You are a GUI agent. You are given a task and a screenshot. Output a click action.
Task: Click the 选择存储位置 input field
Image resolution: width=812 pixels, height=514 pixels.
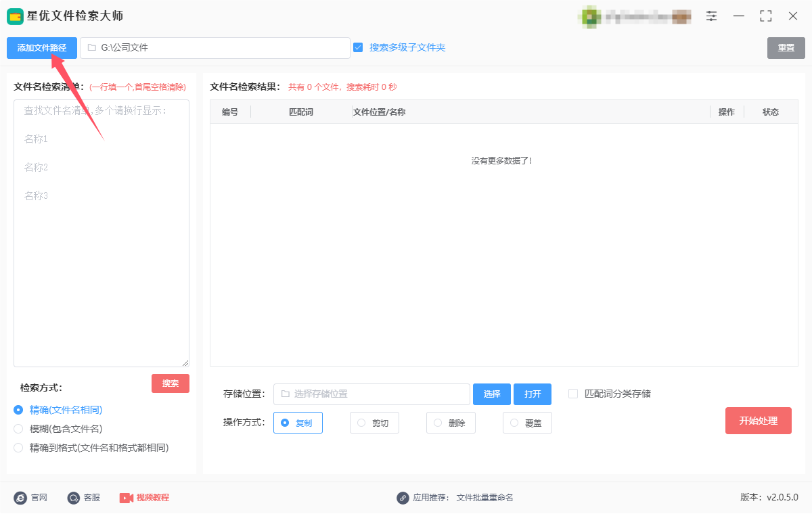371,394
